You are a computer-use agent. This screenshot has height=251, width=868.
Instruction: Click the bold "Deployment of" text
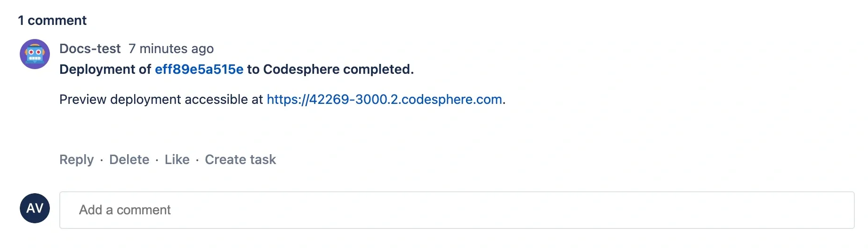click(105, 70)
